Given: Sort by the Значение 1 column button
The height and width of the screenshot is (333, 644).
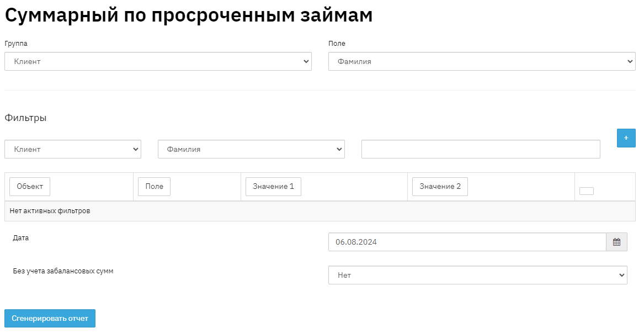Looking at the screenshot, I should pyautogui.click(x=273, y=187).
